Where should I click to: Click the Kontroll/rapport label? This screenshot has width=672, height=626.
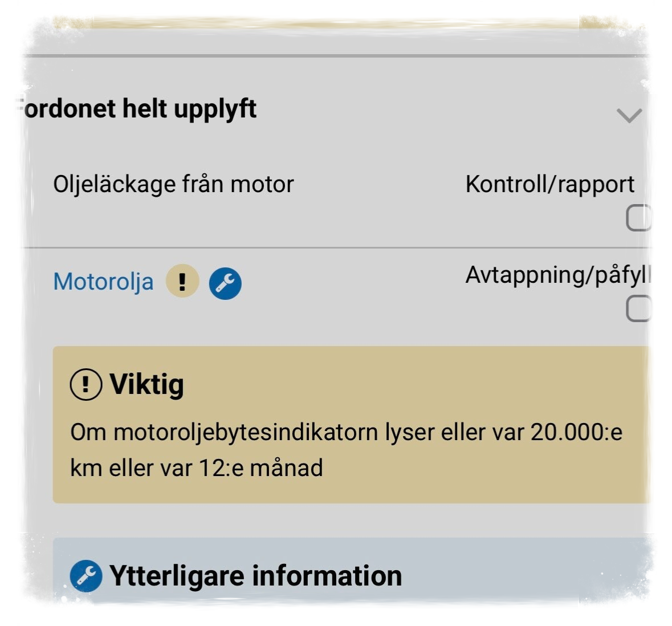pyautogui.click(x=549, y=184)
